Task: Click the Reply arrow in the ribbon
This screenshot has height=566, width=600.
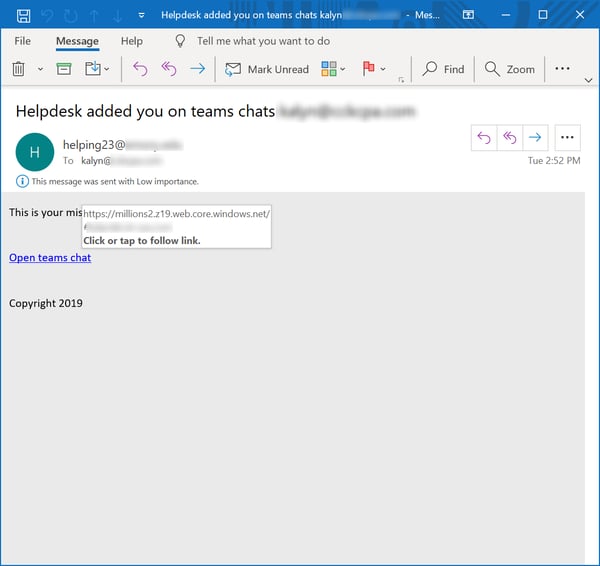Action: [x=140, y=69]
